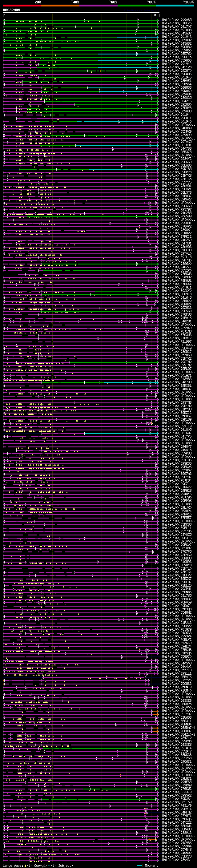The width and height of the screenshot is (197, 868).
Task: Select the UniRef100_C1MY88 entry
Action: (x=176, y=409)
